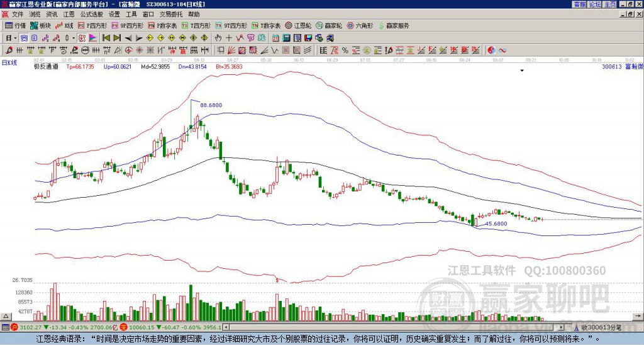644x345 pixels.
Task: Open the calendar 21 icon
Action: [275, 38]
